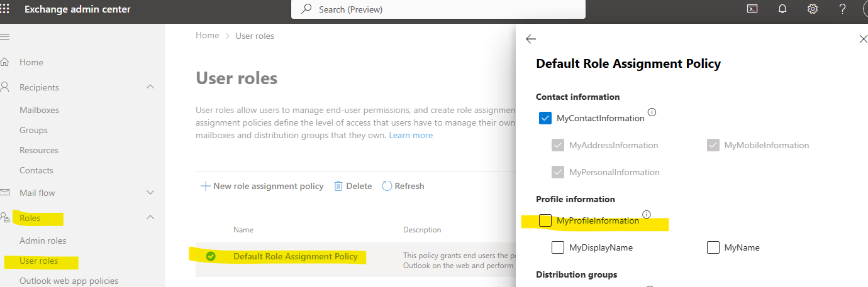Check the MyDisplayName checkbox

[x=558, y=247]
